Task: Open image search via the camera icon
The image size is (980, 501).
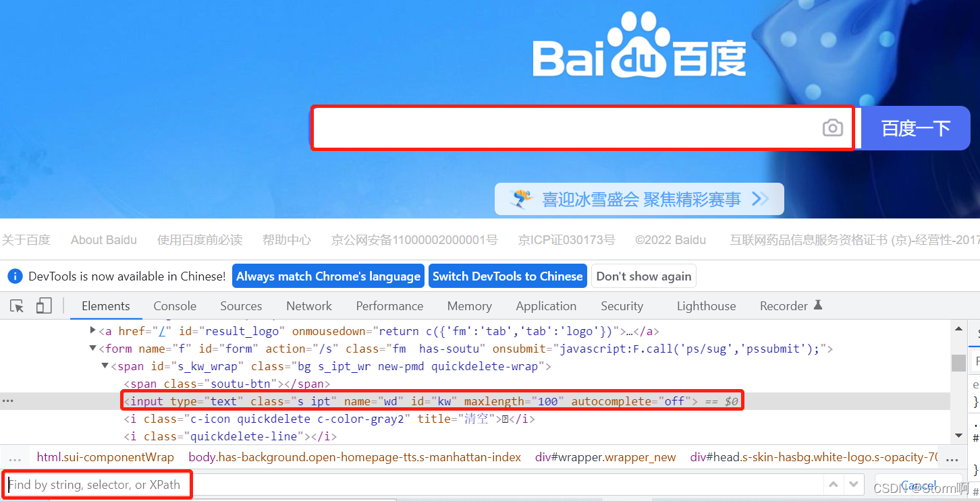Action: (833, 127)
